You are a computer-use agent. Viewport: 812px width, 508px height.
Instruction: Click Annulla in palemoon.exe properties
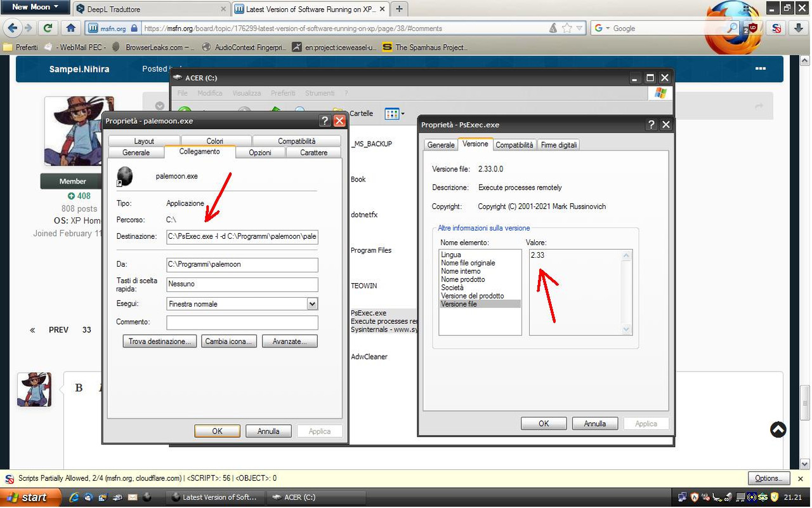pyautogui.click(x=268, y=431)
